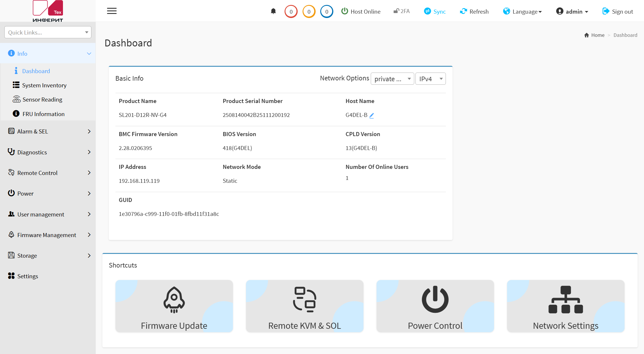This screenshot has width=644, height=354.
Task: Click the Inferit Tex logo
Action: 48,11
